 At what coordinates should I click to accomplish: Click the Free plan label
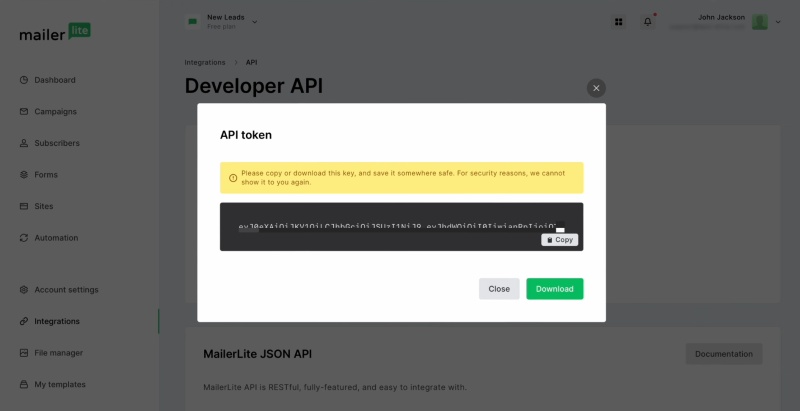[221, 27]
